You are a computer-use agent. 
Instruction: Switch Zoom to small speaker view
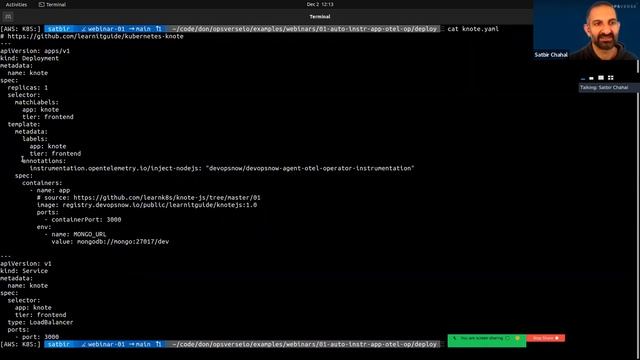click(x=591, y=78)
